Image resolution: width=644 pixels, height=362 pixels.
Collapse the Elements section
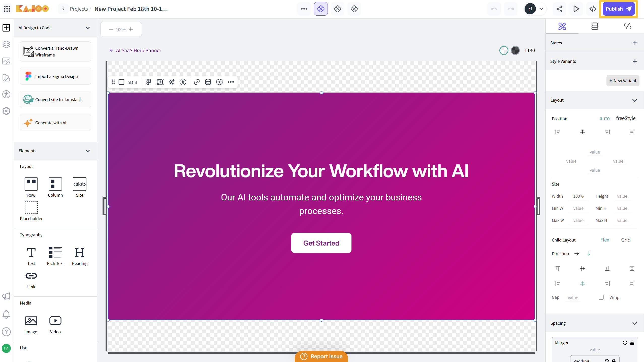pyautogui.click(x=88, y=151)
